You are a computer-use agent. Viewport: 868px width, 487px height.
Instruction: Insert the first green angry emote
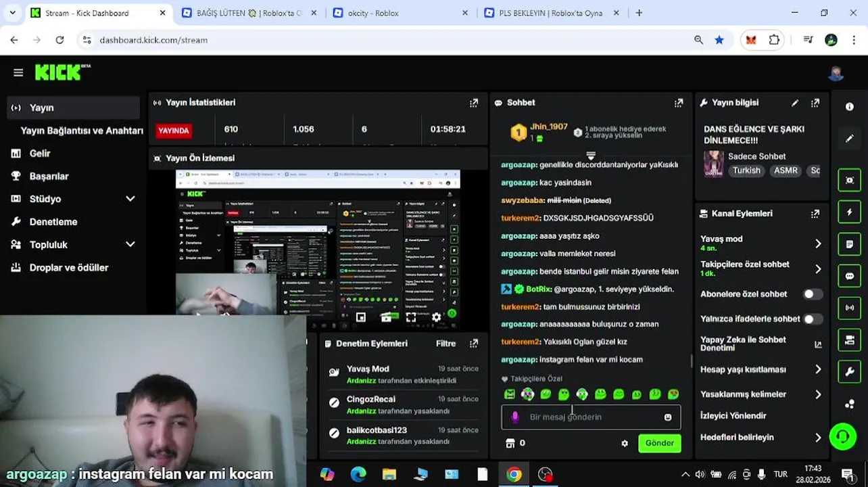coord(510,394)
